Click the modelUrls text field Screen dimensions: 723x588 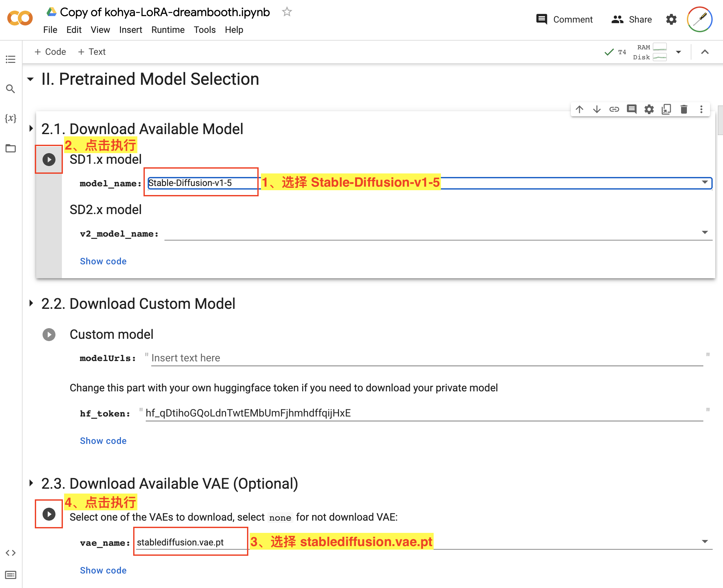click(427, 358)
